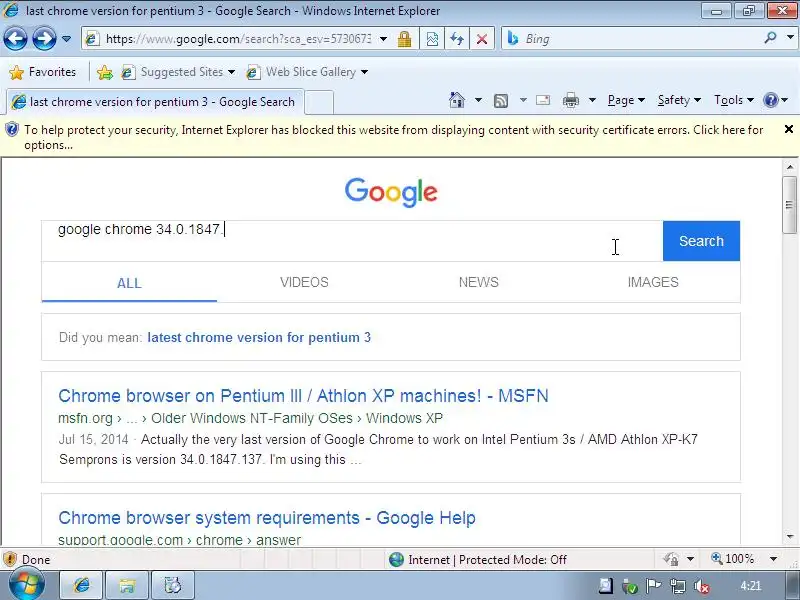This screenshot has width=800, height=600.
Task: Click the muted volume tray icon
Action: point(703,587)
